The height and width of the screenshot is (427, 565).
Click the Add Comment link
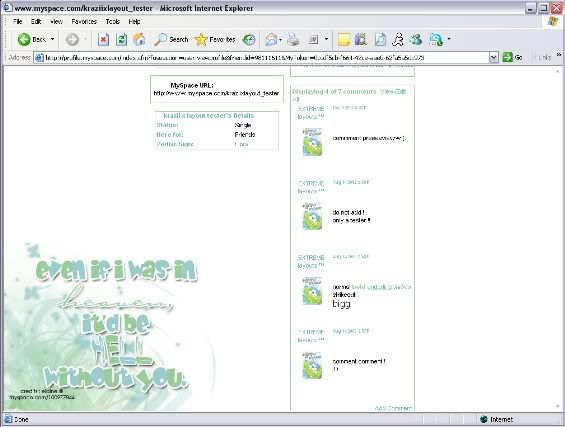pyautogui.click(x=393, y=408)
